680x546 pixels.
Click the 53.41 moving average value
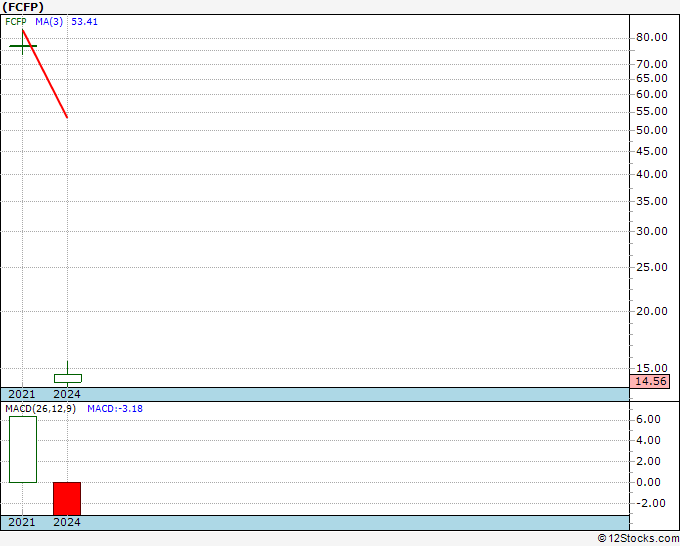(85, 22)
